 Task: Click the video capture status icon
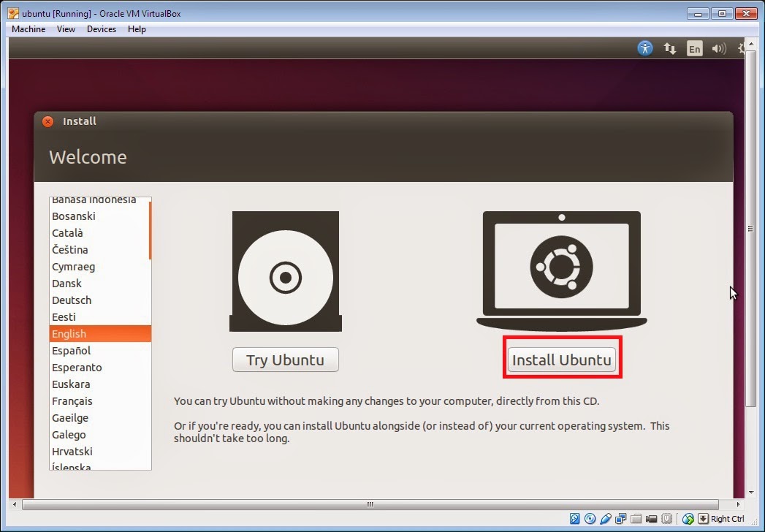click(651, 519)
